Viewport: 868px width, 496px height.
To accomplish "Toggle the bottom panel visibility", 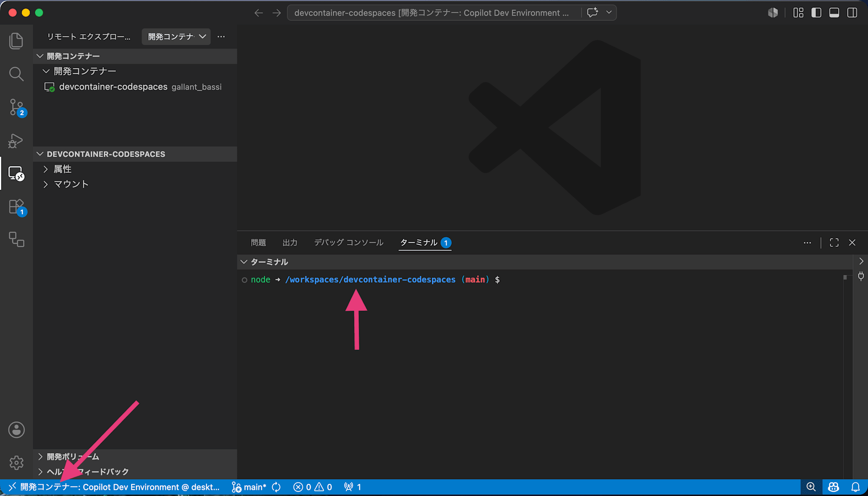I will click(834, 13).
